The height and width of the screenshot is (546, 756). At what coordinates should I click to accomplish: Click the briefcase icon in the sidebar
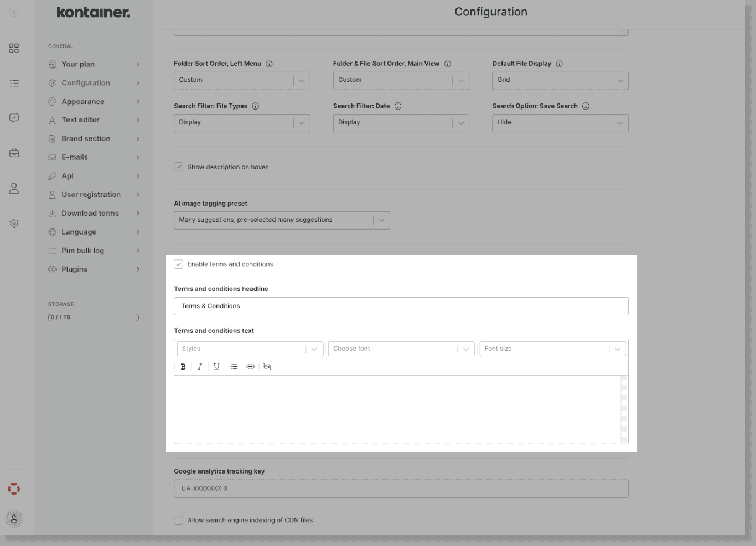pos(13,153)
